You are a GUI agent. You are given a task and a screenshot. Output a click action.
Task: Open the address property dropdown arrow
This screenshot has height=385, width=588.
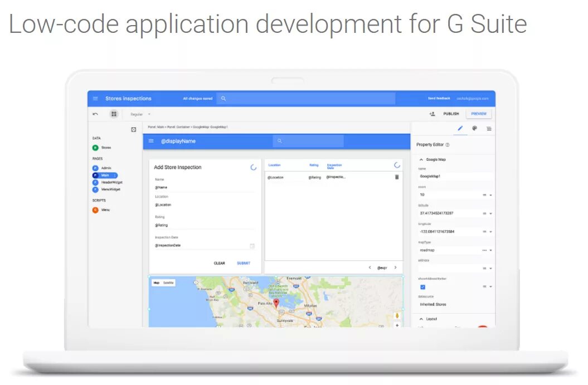(x=490, y=269)
